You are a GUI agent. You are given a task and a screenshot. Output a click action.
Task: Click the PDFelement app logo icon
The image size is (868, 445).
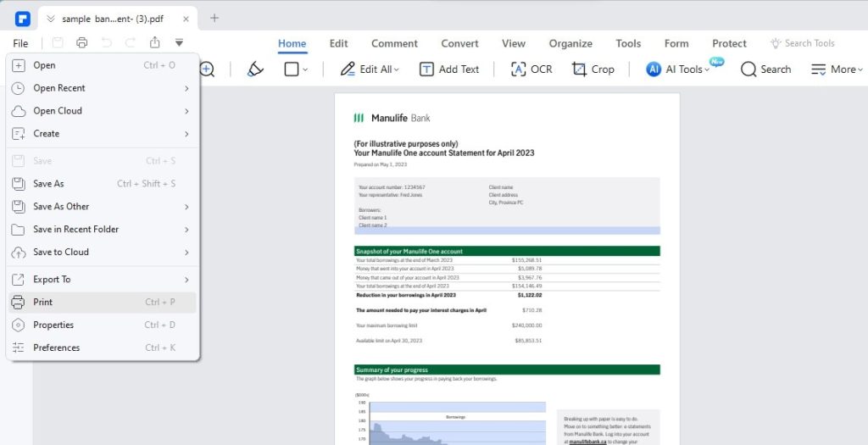23,19
